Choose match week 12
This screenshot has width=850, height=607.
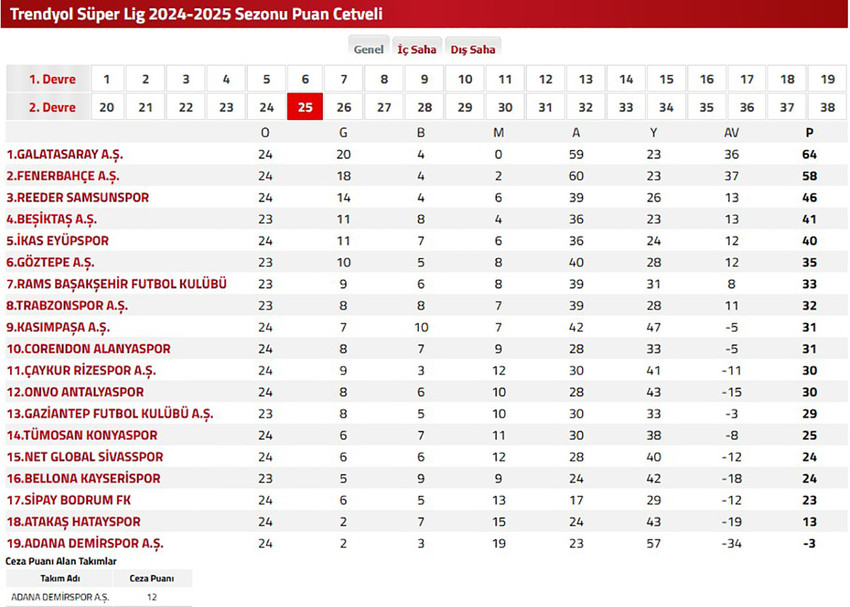(x=545, y=79)
